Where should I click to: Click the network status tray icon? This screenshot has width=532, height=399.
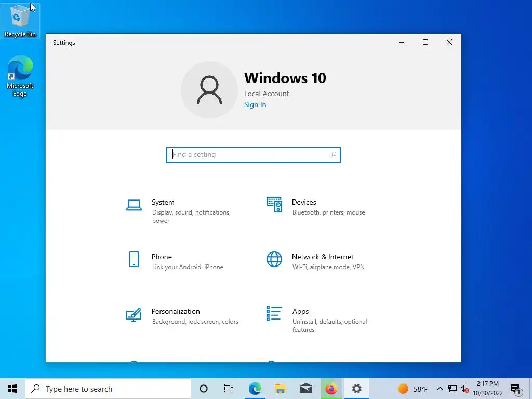[453, 389]
